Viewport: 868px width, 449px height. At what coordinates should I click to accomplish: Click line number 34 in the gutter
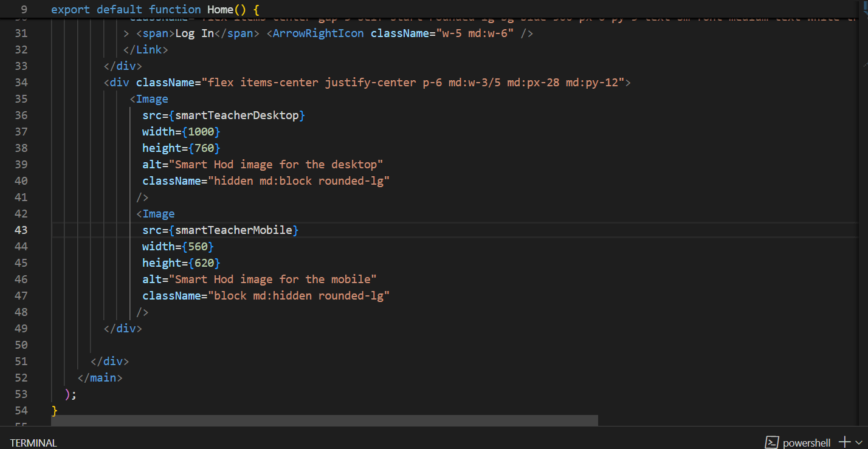(21, 83)
